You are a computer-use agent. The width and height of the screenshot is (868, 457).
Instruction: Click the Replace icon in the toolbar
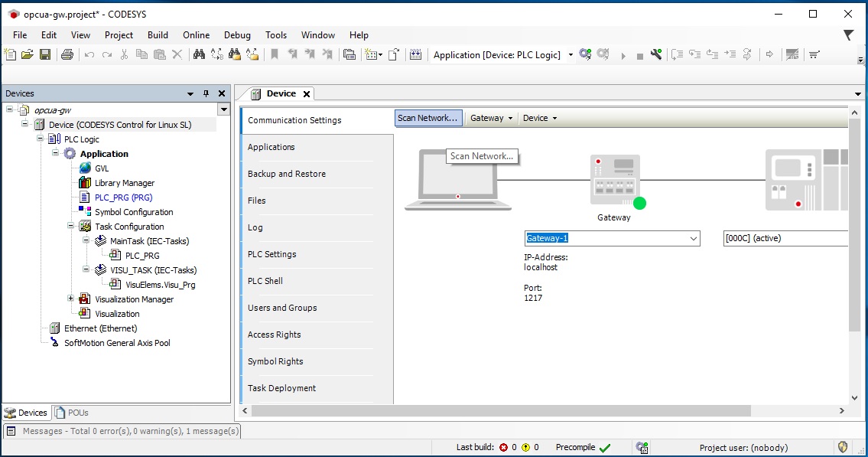(x=217, y=54)
